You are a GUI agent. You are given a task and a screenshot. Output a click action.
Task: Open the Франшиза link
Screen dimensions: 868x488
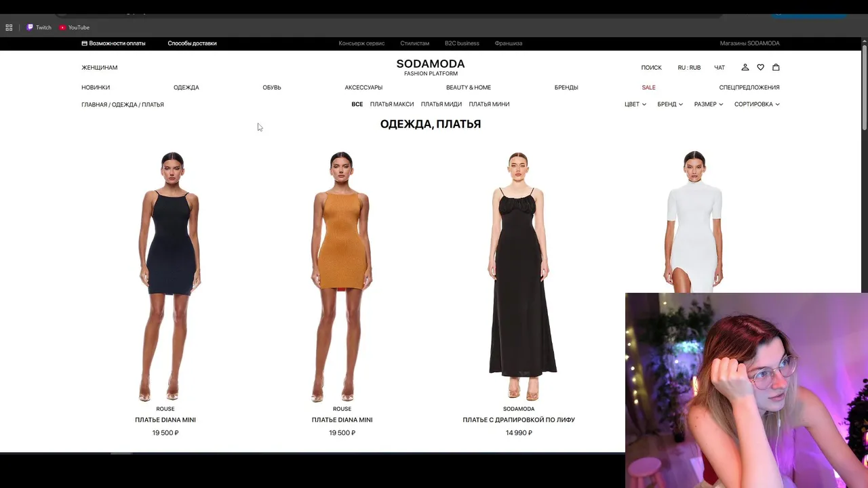coord(509,43)
